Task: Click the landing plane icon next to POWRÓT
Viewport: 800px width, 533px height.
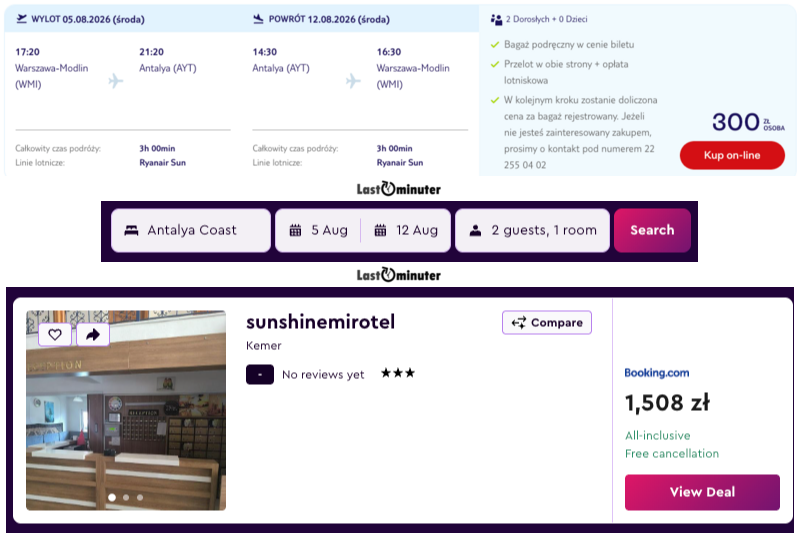Action: pos(258,19)
